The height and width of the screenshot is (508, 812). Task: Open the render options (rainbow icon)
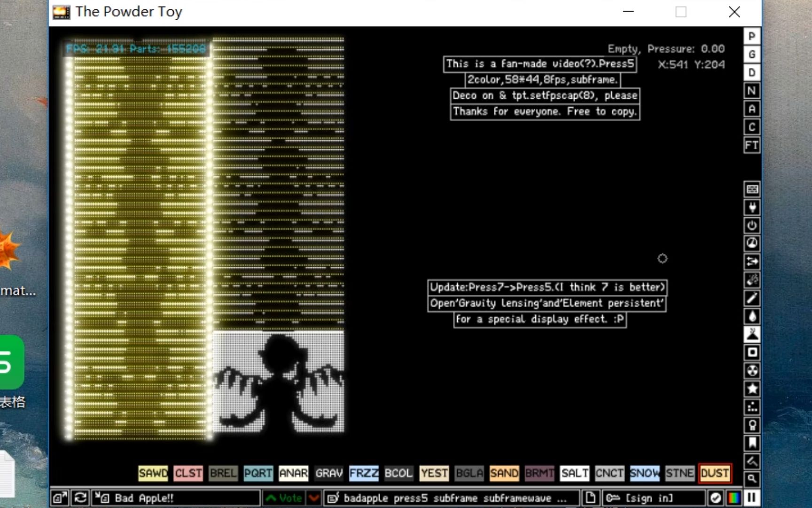[734, 498]
